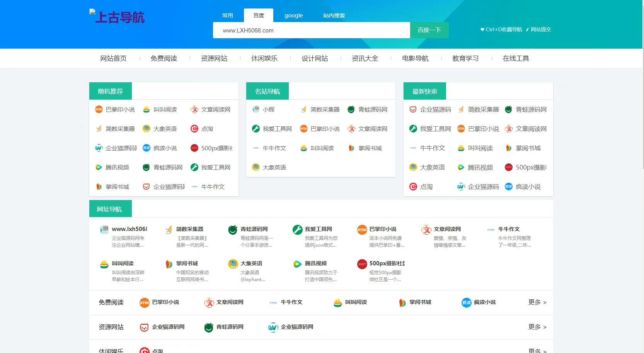Viewport: 644px width, 353px height.
Task: Click 小辉 icon in 名站导航 panel
Action: tap(256, 109)
